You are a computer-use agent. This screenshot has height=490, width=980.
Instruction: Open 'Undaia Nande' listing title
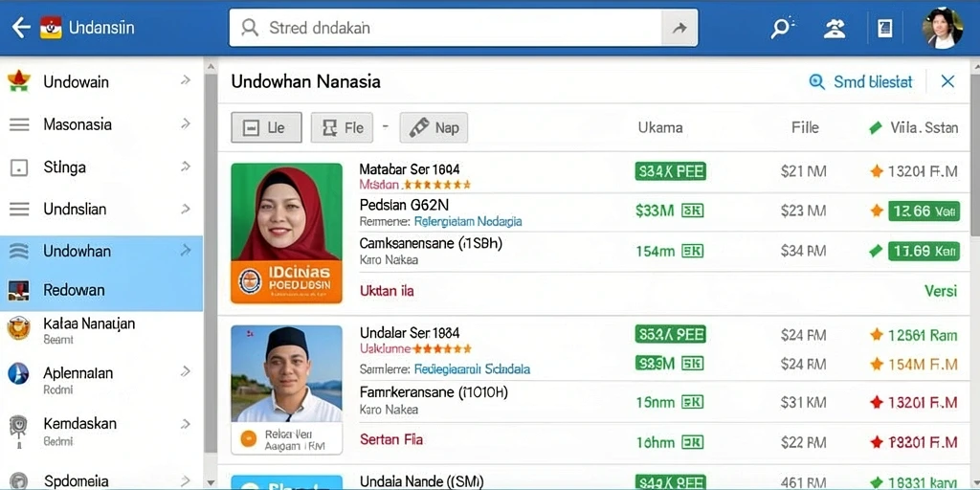(x=421, y=481)
